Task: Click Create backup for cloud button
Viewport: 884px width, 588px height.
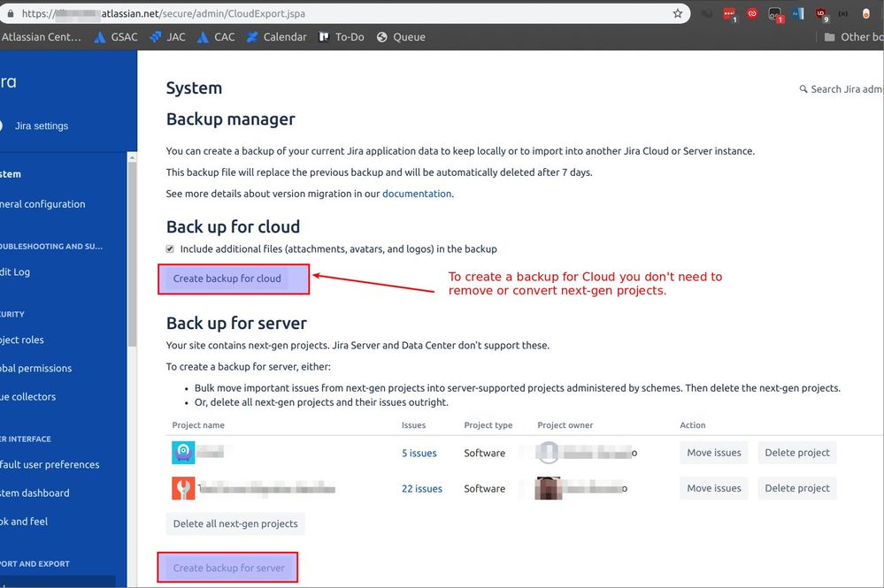Action: tap(227, 279)
